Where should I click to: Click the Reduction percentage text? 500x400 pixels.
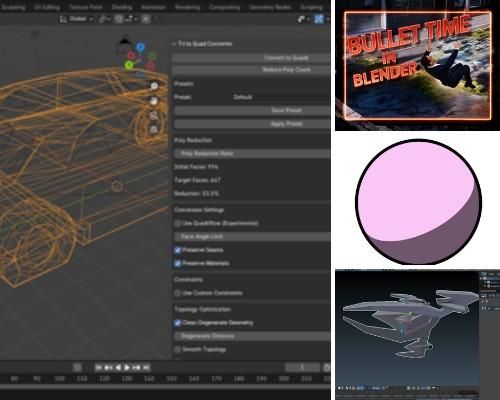[x=196, y=193]
